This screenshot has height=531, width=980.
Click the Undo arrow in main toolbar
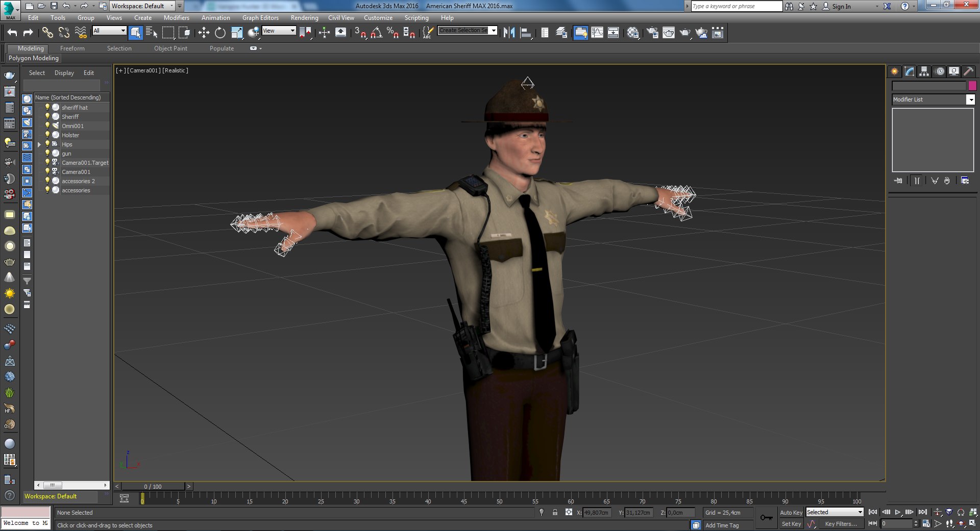[12, 33]
